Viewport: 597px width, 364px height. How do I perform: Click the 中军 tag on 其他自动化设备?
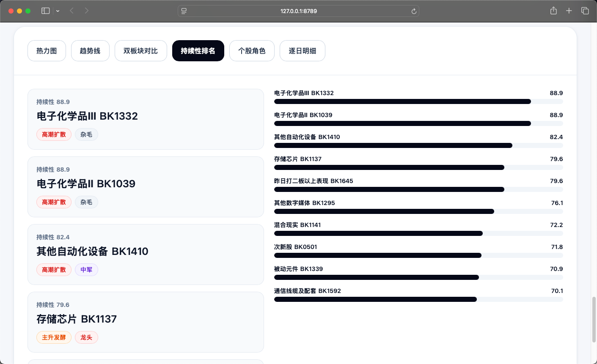click(86, 270)
